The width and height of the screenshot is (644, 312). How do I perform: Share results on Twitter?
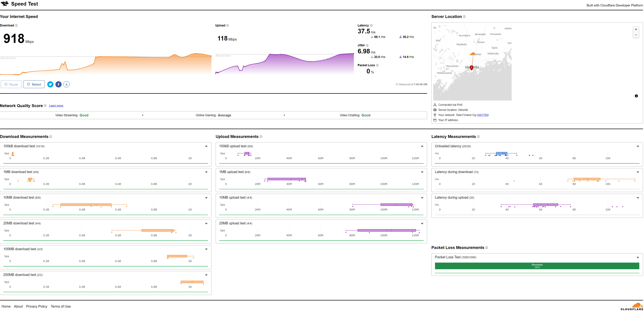50,84
